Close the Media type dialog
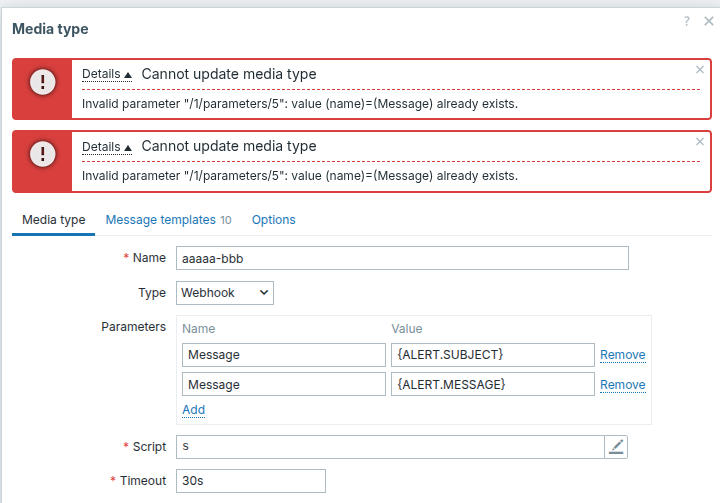Viewport: 720px width, 503px height. [708, 21]
